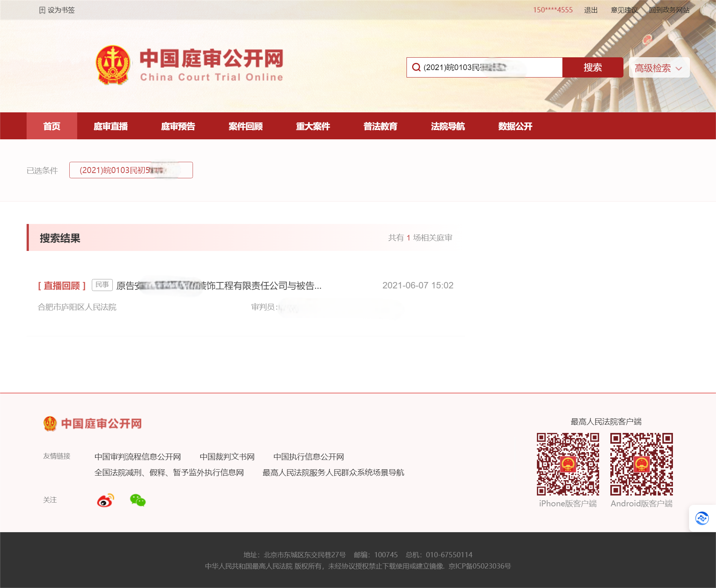The image size is (716, 588).
Task: Click the bookmark icon beside 设为书签
Action: 42,10
